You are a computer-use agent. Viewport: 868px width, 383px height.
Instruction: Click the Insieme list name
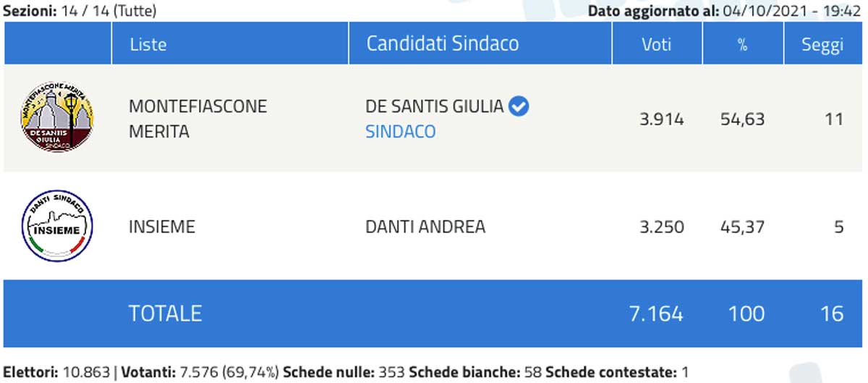pyautogui.click(x=162, y=227)
